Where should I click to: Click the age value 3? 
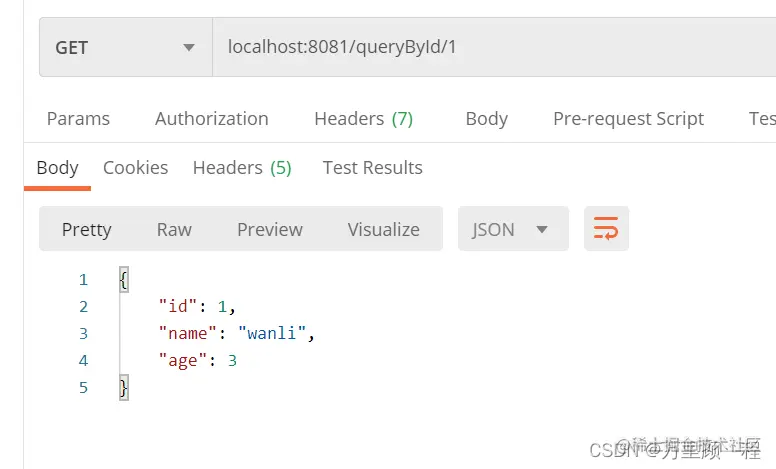[232, 361]
